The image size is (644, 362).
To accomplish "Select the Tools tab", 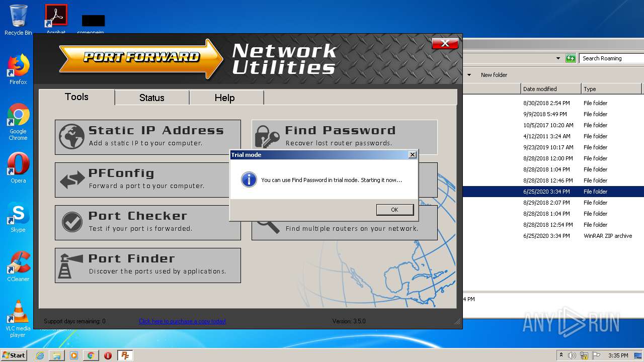I will 76,97.
